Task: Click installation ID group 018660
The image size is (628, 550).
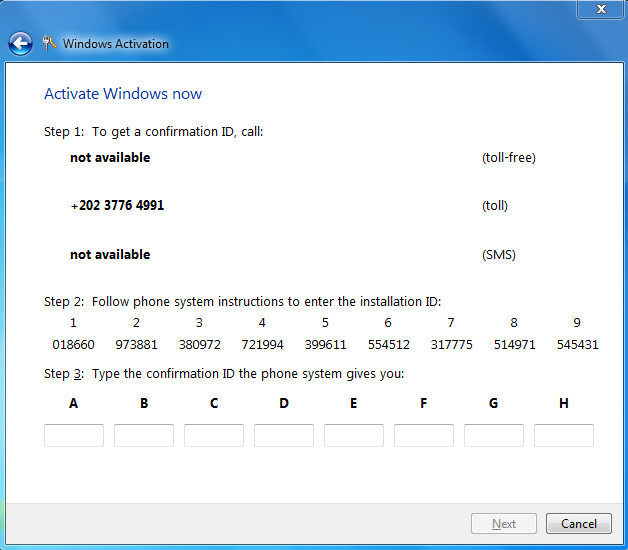Action: tap(73, 345)
